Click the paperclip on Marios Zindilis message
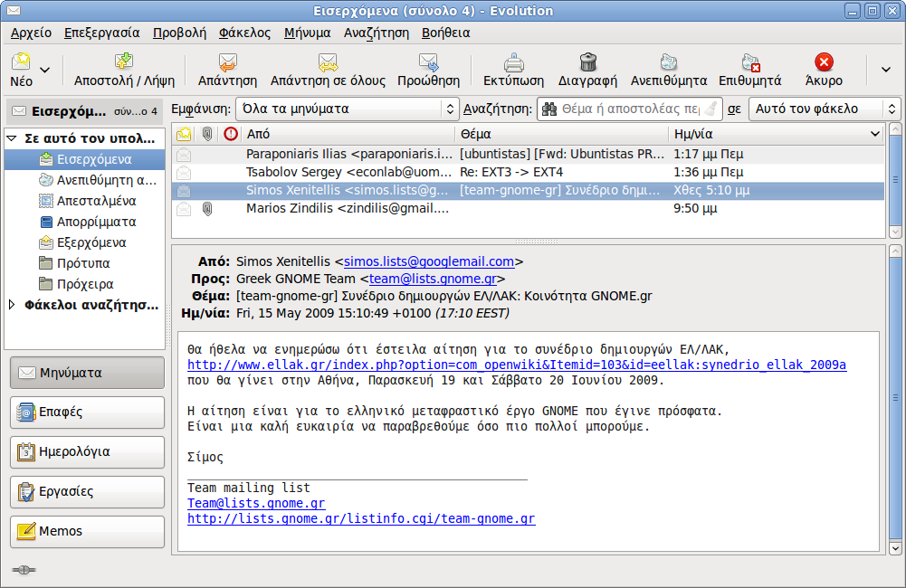906x588 pixels. [x=207, y=209]
